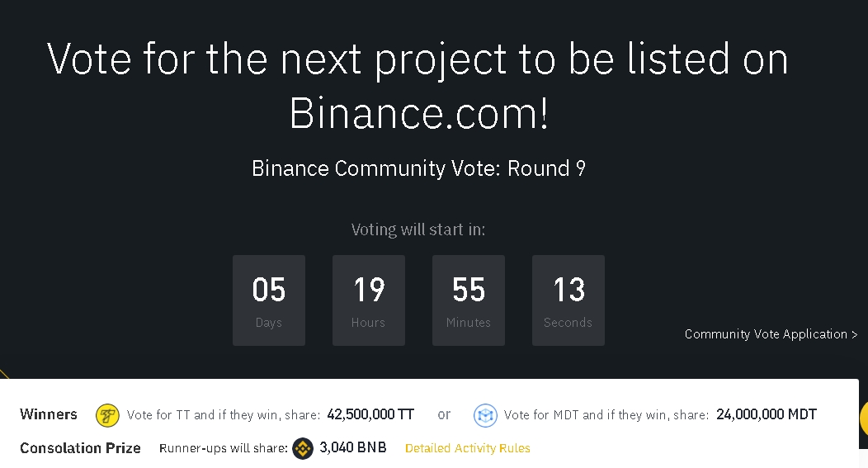Click the 'Vote for TT and if they win' text
This screenshot has height=468, width=868.
coord(223,415)
